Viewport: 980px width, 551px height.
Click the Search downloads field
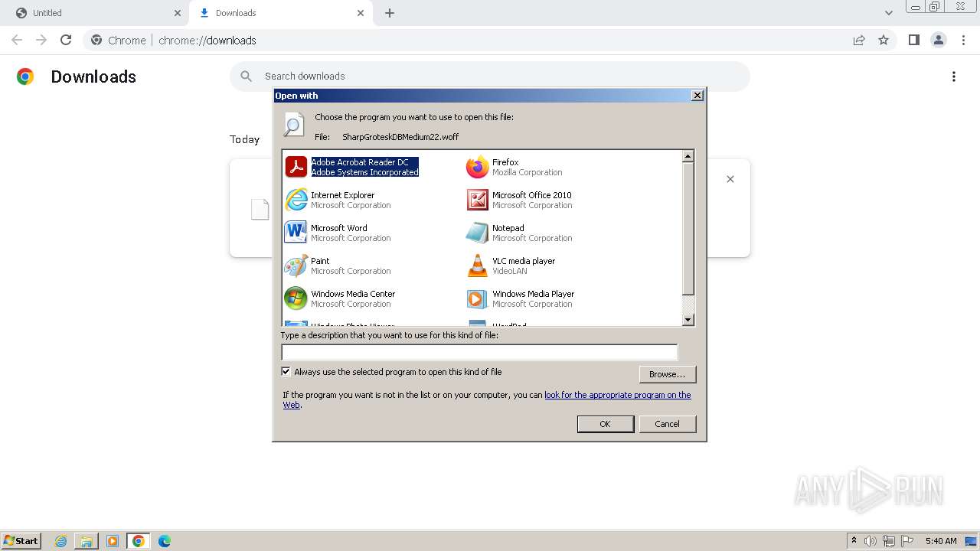tap(490, 76)
